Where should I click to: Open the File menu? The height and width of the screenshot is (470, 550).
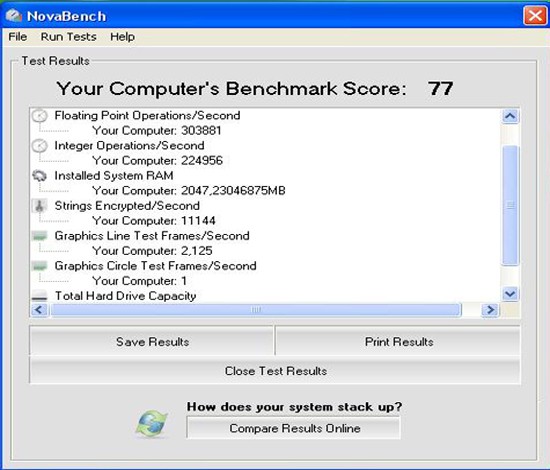(18, 36)
